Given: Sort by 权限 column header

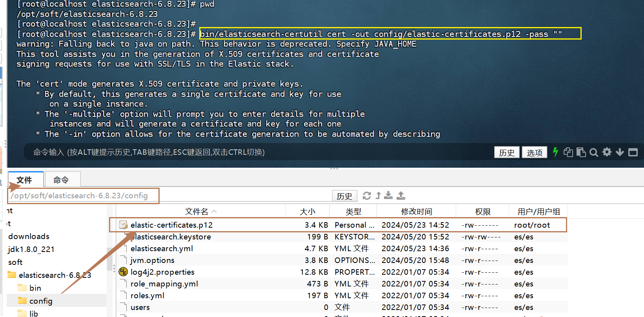Looking at the screenshot, I should pyautogui.click(x=483, y=212).
